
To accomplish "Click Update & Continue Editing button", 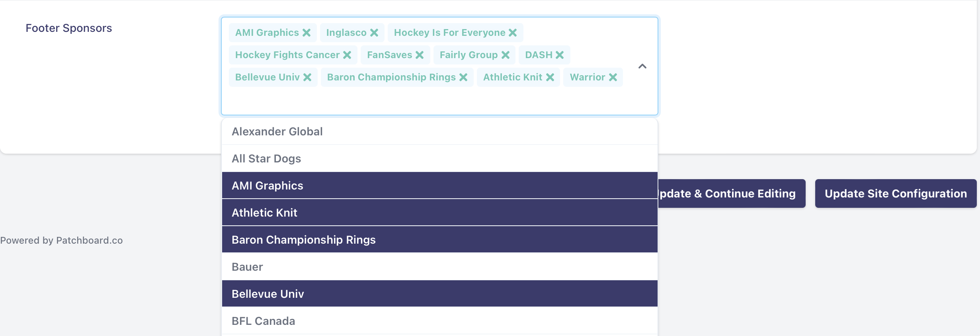I will [x=732, y=193].
